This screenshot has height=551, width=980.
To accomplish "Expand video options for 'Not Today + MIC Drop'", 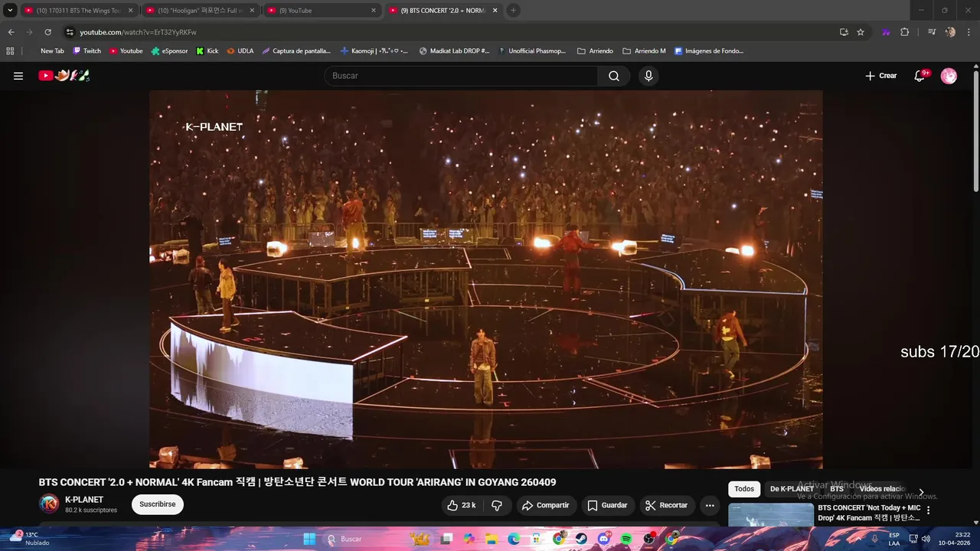I will point(928,510).
